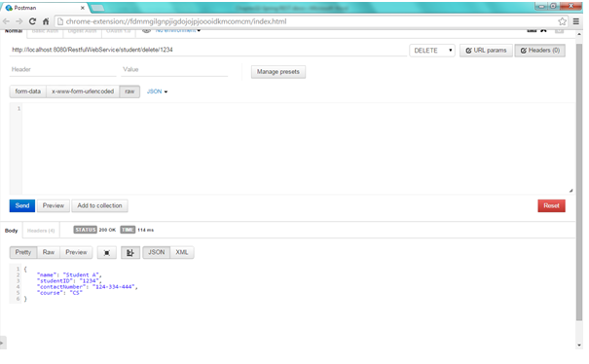The height and width of the screenshot is (364, 589).
Task: Open the DELETE method dropdown
Action: (432, 51)
